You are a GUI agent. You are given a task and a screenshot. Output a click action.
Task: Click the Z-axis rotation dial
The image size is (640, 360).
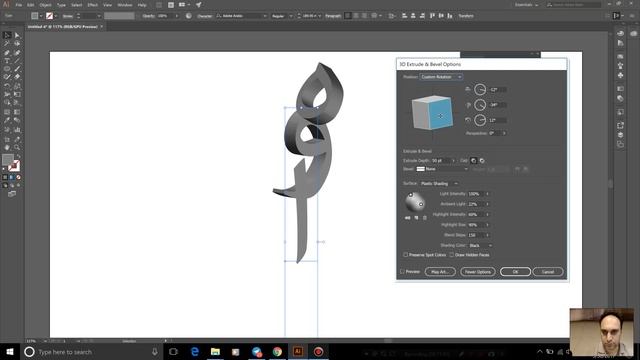480,120
